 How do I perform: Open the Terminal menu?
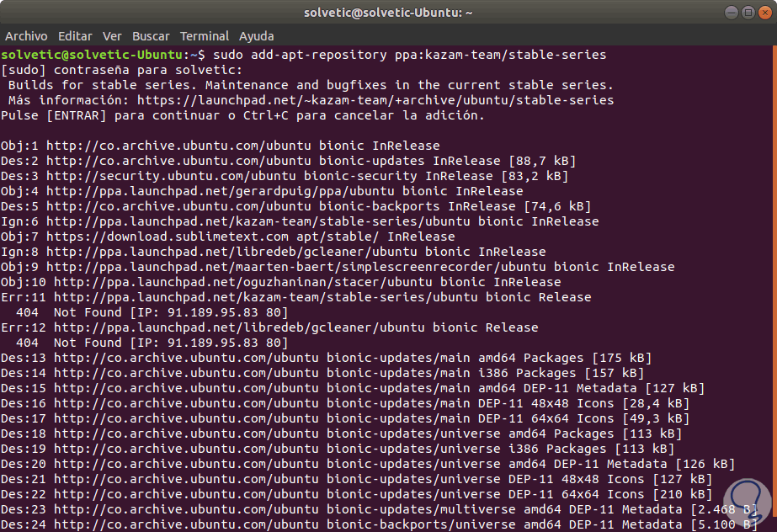[204, 36]
